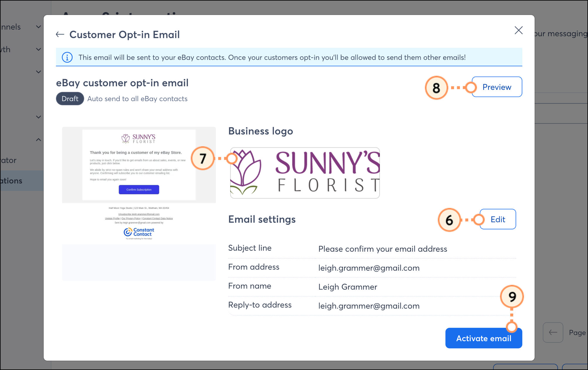Select the highlighted 'ations' sidebar item
588x370 pixels.
[x=22, y=181]
